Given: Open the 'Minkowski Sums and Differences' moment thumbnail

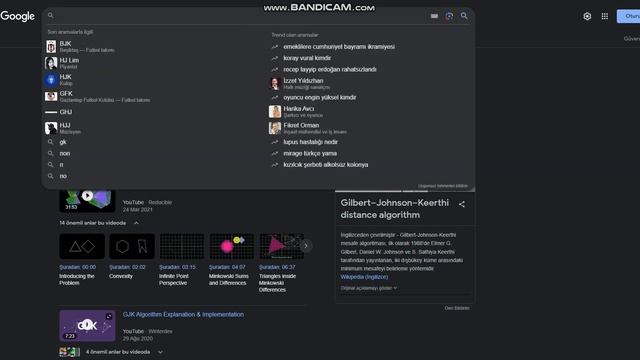Looking at the screenshot, I should [x=231, y=246].
